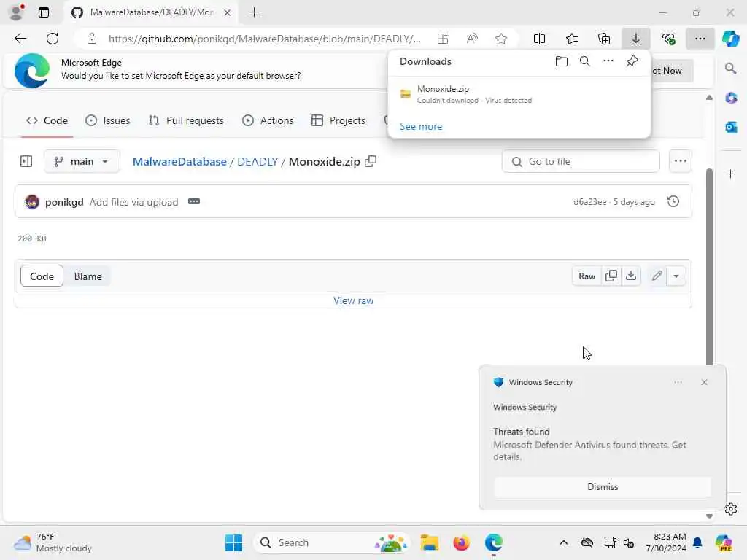Image resolution: width=747 pixels, height=560 pixels.
Task: Click the View raw link
Action: pos(354,300)
